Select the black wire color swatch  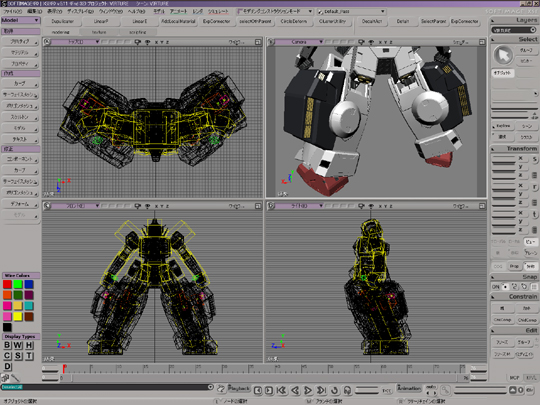7,327
